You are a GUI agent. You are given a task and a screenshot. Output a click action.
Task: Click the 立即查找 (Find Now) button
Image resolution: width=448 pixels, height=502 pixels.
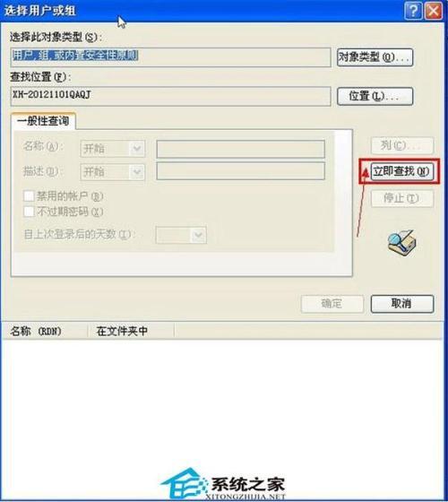pos(401,171)
